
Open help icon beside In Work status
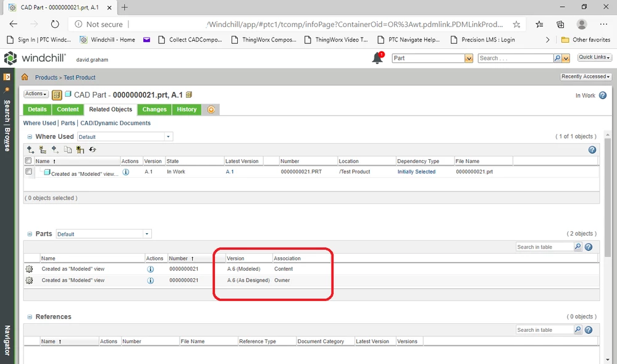(x=602, y=95)
